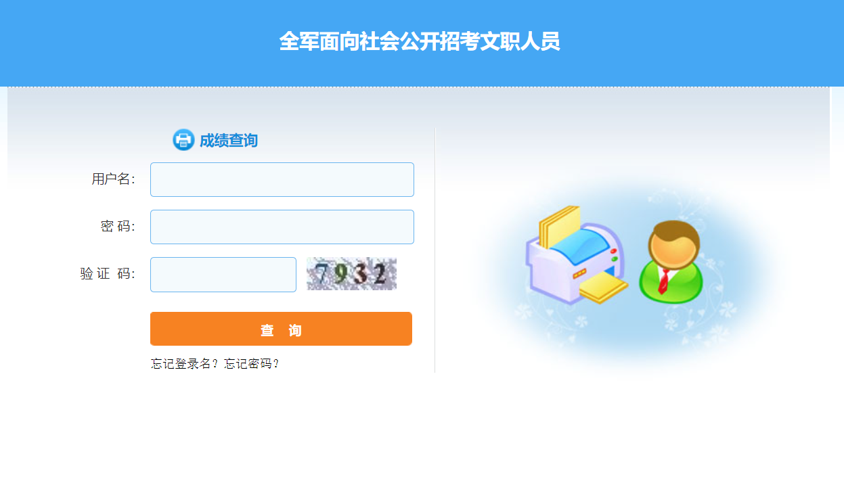Click the orange 查询 button
The height and width of the screenshot is (504, 844).
281,329
